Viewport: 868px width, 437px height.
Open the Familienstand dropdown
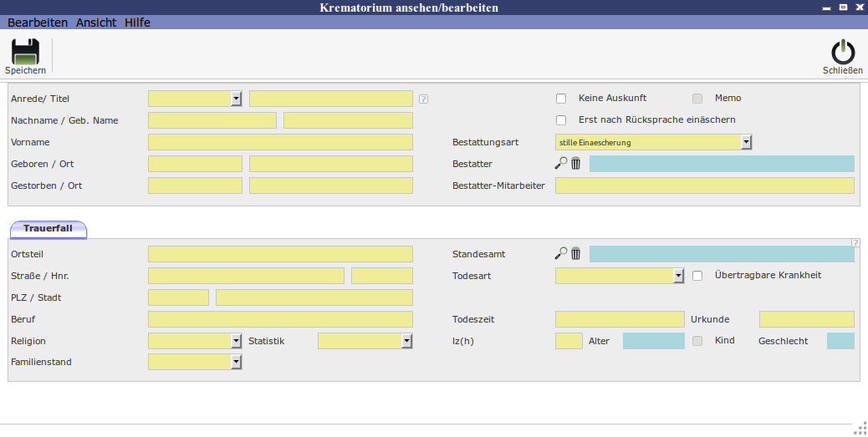click(236, 363)
